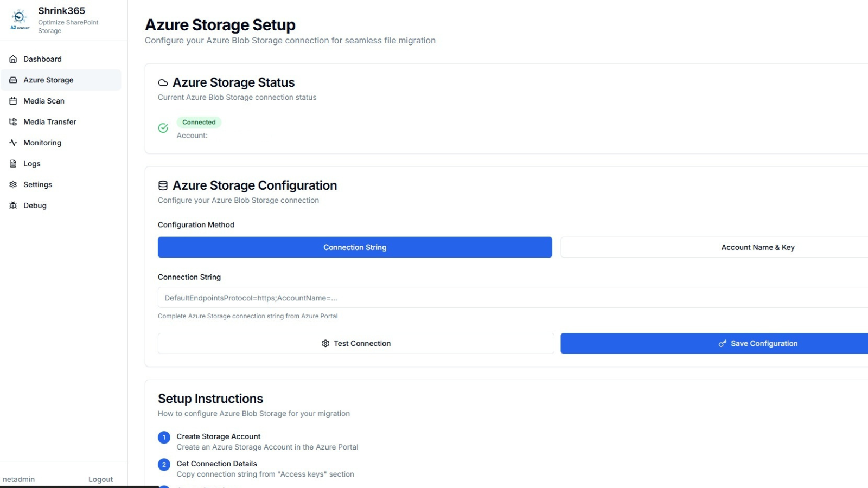
Task: Click the Configuration Method label
Action: (196, 225)
